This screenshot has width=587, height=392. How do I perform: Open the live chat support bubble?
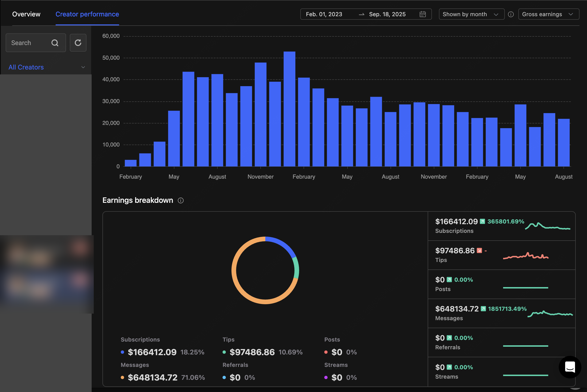pos(570,367)
